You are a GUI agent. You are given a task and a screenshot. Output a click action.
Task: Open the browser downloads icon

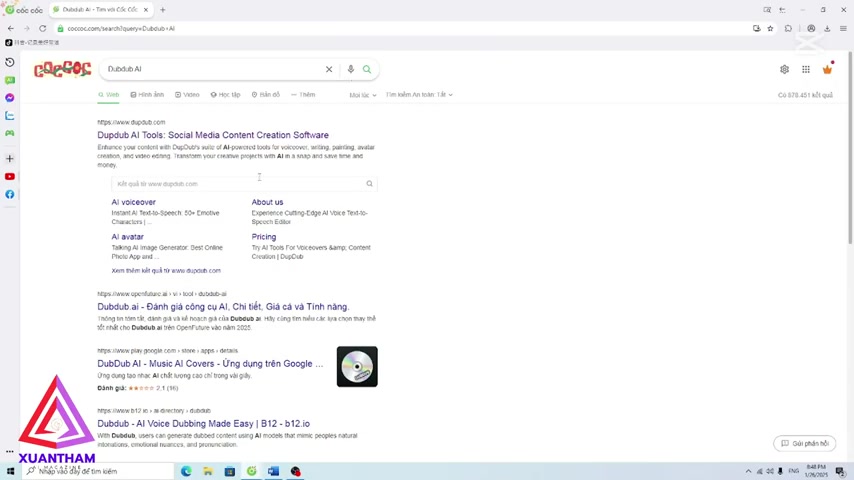827,28
